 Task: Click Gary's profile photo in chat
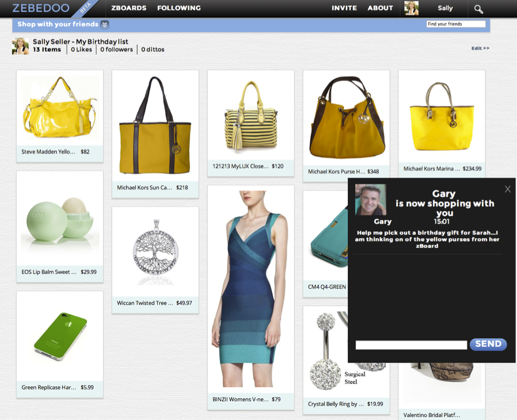370,200
